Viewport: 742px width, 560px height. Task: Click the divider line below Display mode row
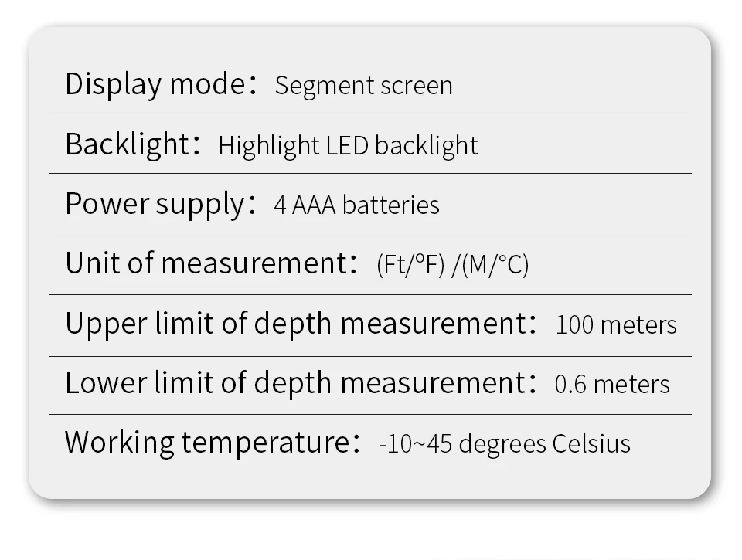pos(369,114)
